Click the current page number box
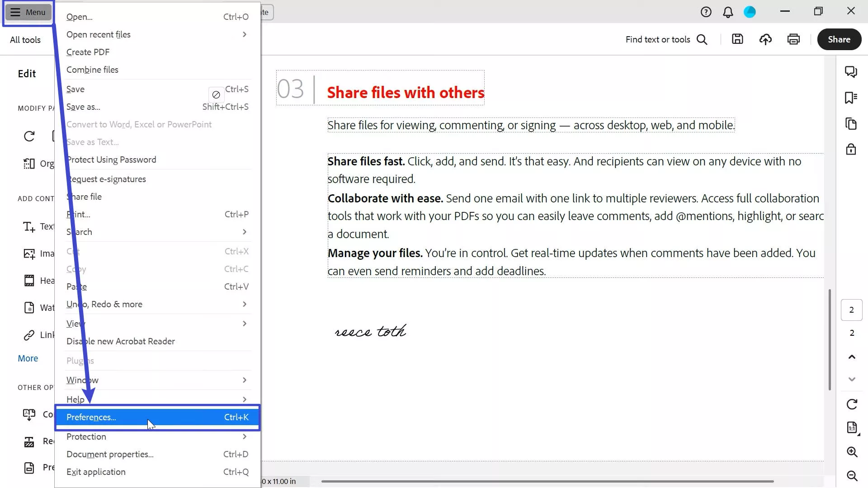Screen dimensions: 868x488 851,310
